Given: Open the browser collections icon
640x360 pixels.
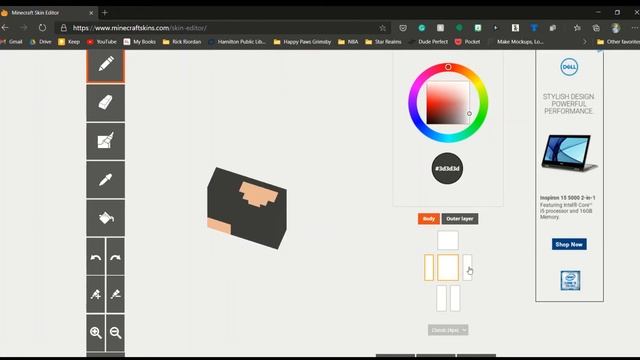Looking at the screenshot, I should 596,28.
